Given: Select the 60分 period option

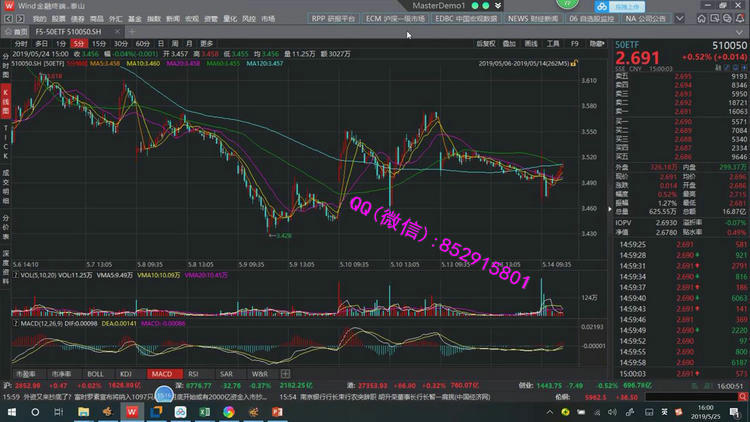Looking at the screenshot, I should click(142, 44).
